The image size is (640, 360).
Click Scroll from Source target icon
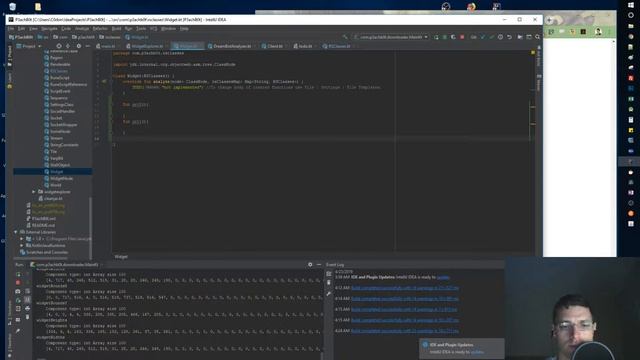[59, 46]
